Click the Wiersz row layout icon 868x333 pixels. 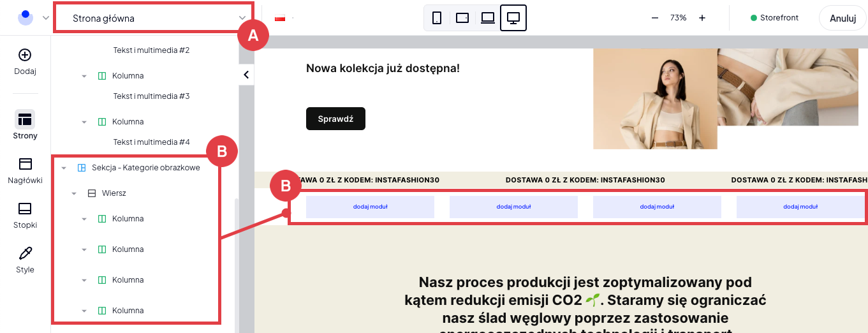pos(92,193)
